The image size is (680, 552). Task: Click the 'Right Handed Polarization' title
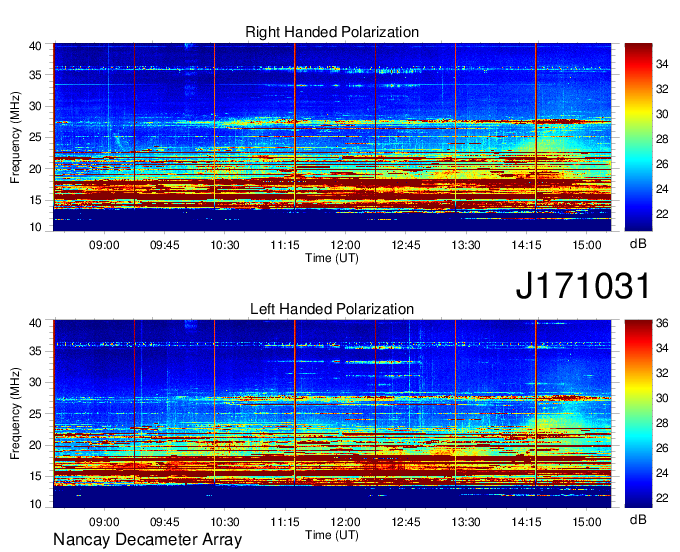[332, 32]
